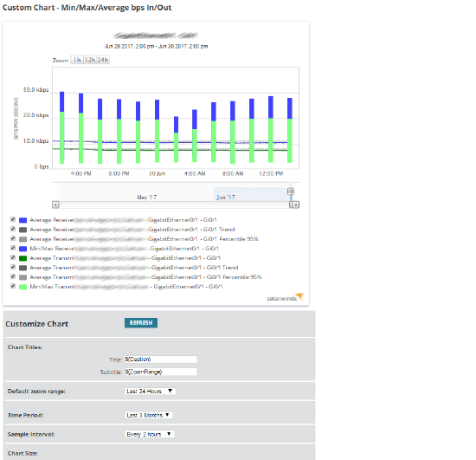Select the 24h zoom option

tap(103, 60)
